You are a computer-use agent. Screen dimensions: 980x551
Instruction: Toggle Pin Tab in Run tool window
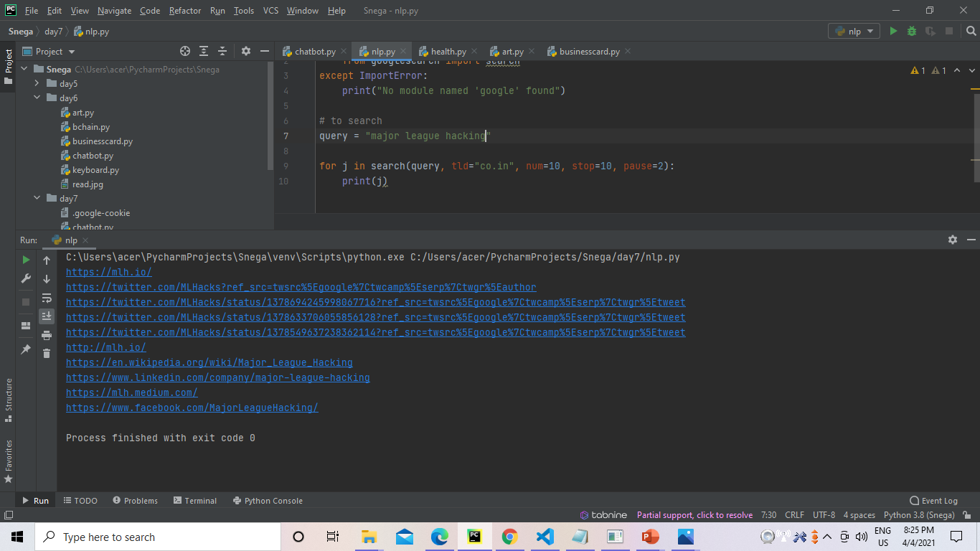coord(26,349)
